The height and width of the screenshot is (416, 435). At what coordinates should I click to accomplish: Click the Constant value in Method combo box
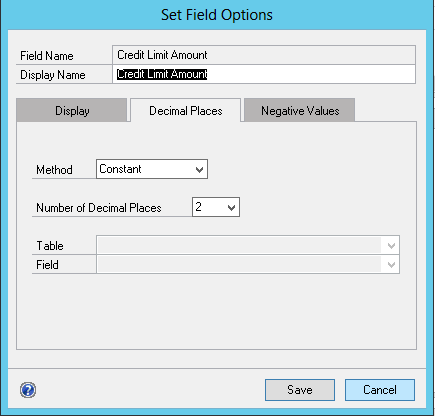tap(120, 169)
